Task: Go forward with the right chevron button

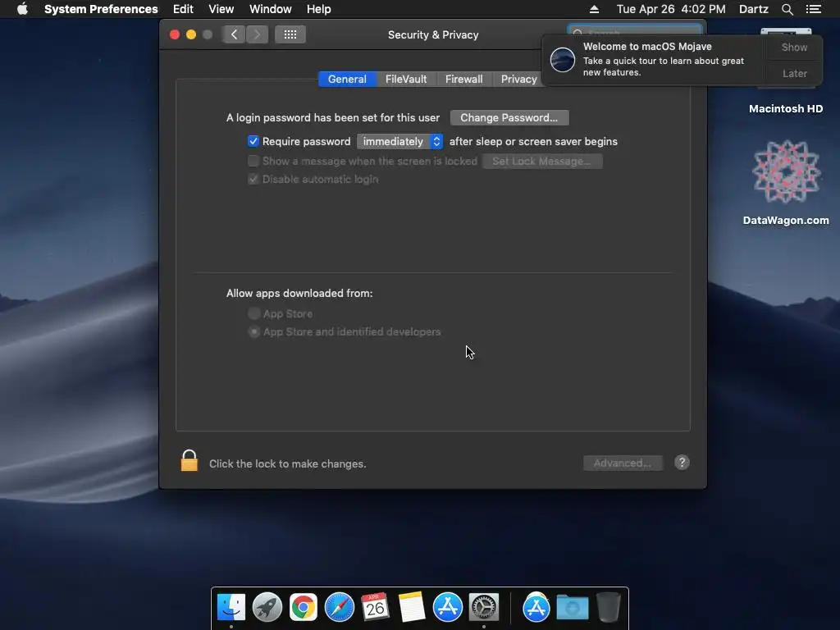Action: 257,34
